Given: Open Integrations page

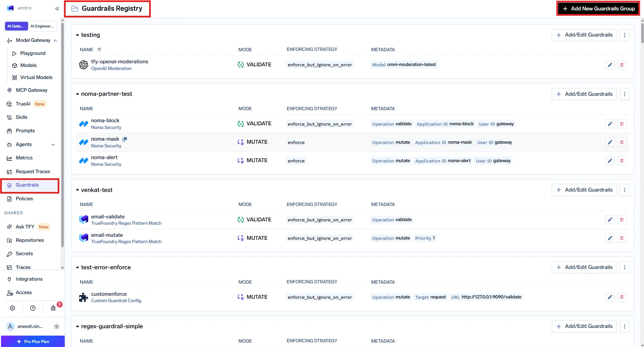Looking at the screenshot, I should tap(29, 279).
